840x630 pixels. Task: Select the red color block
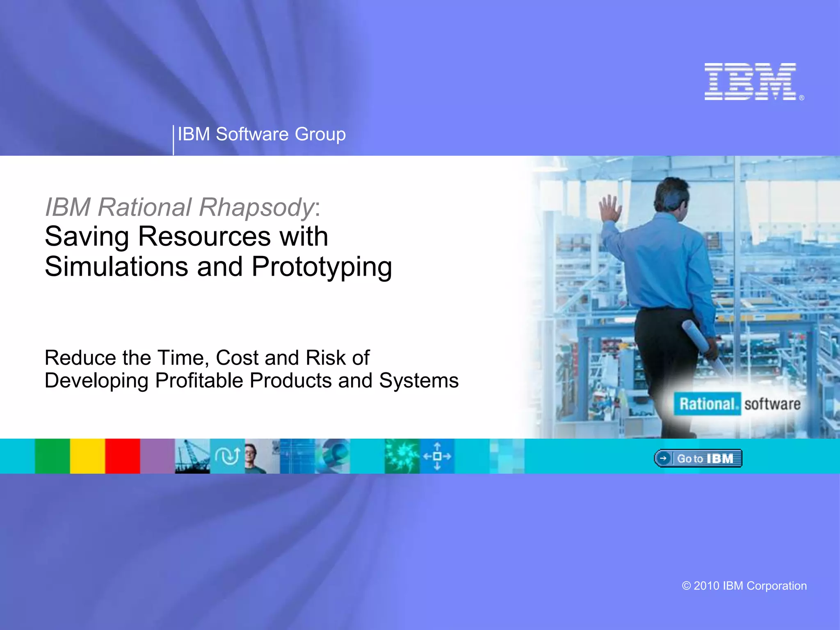122,456
